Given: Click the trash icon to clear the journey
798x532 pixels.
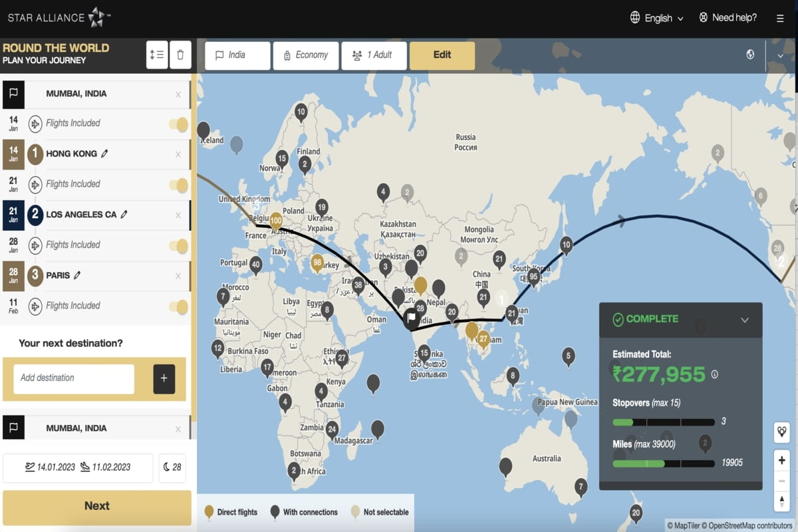Looking at the screenshot, I should 180,55.
